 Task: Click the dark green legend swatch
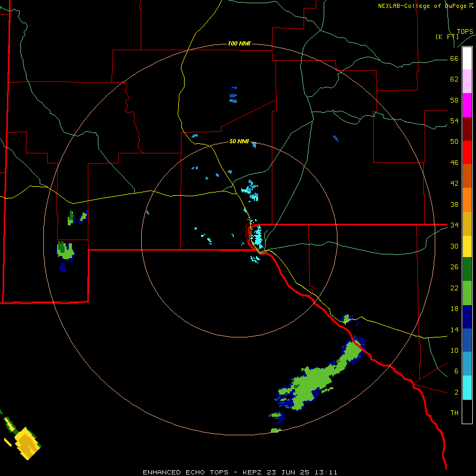(467, 269)
